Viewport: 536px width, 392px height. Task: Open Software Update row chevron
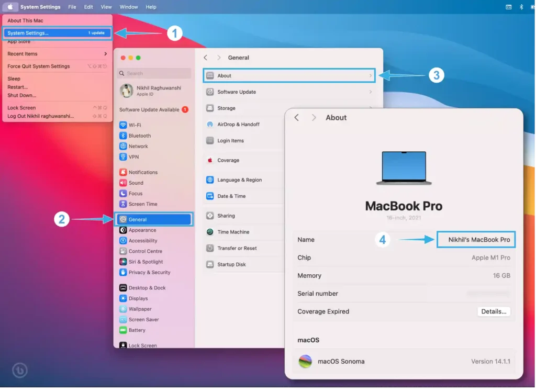pyautogui.click(x=371, y=92)
